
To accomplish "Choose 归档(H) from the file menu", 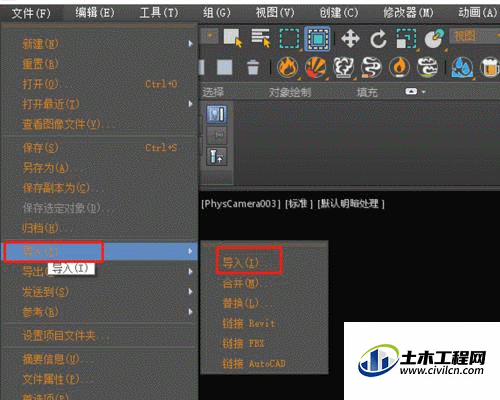I will [99, 228].
